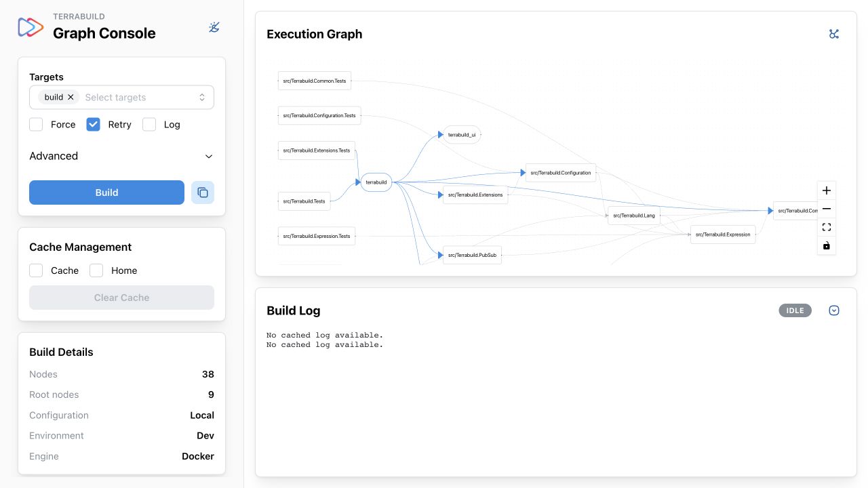Image resolution: width=868 pixels, height=488 pixels.
Task: Select the terrabuild node
Action: pyautogui.click(x=376, y=182)
